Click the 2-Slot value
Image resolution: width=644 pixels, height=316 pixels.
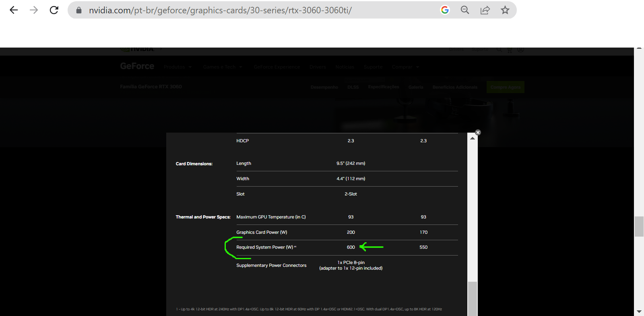351,194
